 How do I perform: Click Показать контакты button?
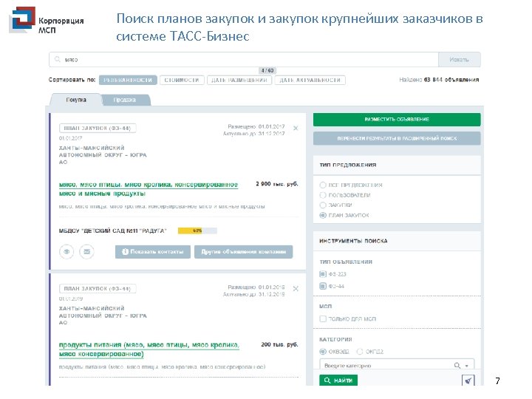(x=153, y=252)
